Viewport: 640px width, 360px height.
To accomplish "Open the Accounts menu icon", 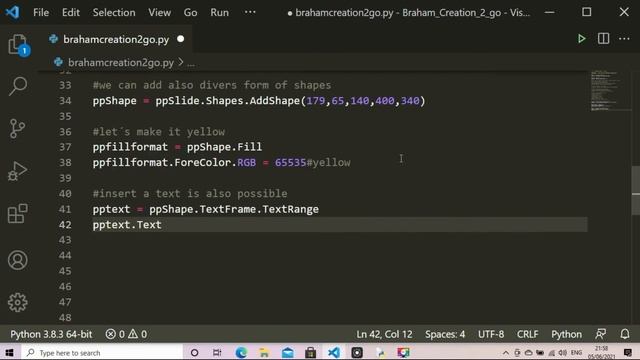I will pos(18,260).
